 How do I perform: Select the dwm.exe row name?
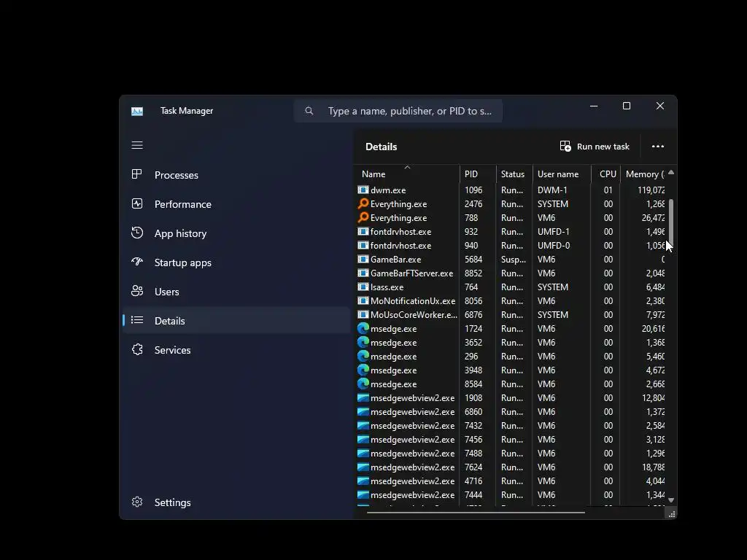click(388, 190)
